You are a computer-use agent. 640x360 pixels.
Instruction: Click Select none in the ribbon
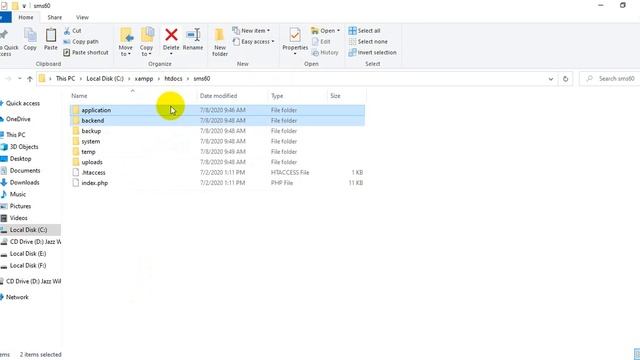368,42
